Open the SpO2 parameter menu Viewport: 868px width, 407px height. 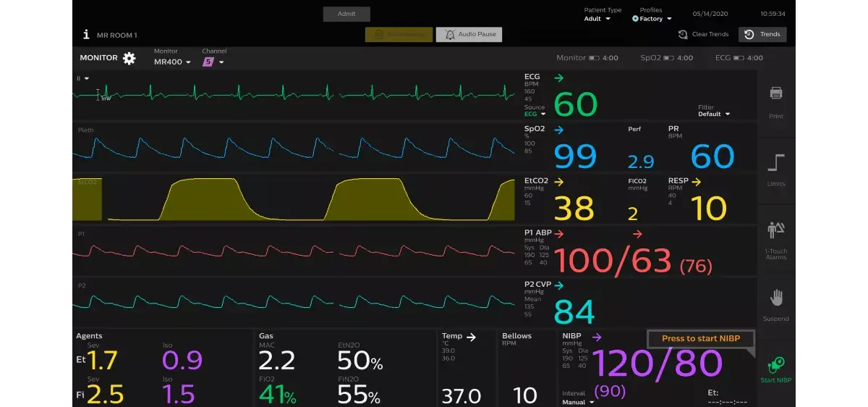[535, 129]
